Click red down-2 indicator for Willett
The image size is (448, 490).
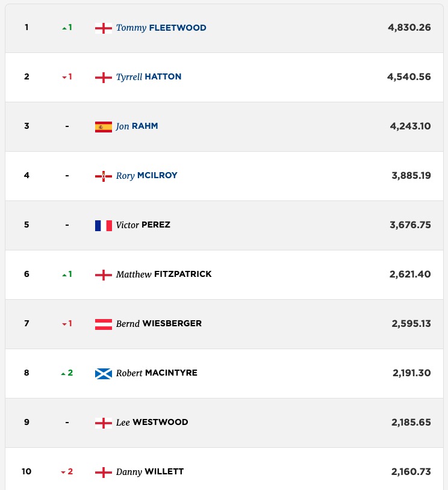[x=67, y=471]
